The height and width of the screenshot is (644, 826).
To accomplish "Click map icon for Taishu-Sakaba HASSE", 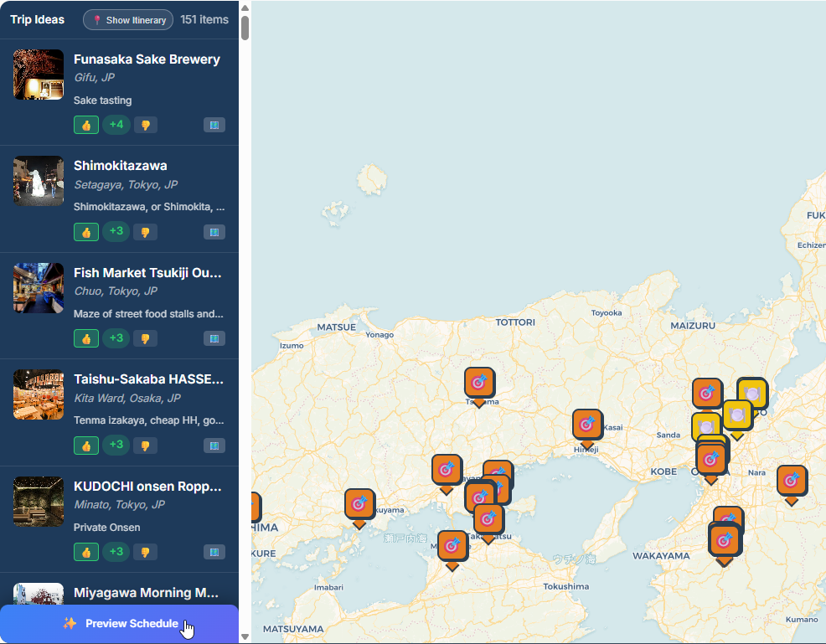I will click(214, 446).
